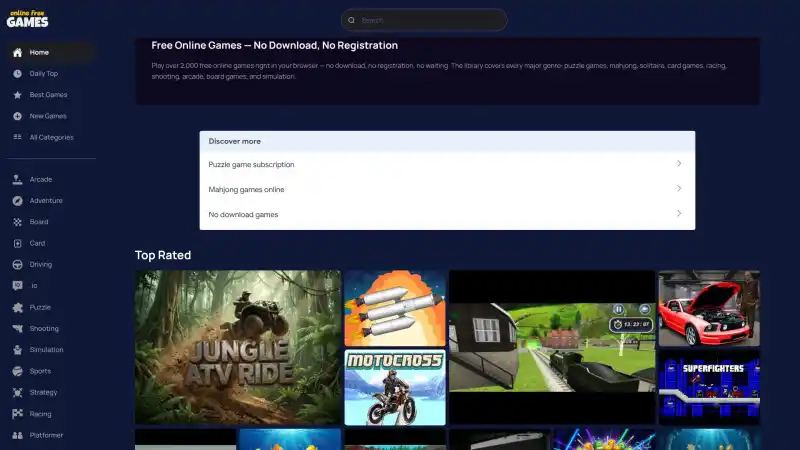Go to Best Games
The height and width of the screenshot is (450, 800).
(x=51, y=95)
